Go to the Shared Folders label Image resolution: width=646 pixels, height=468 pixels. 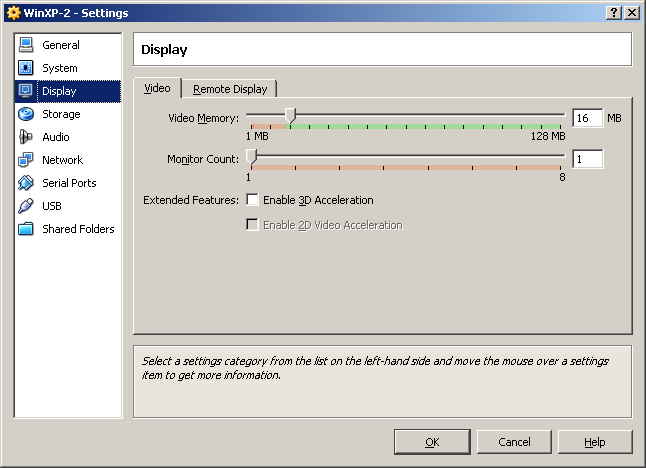(78, 229)
